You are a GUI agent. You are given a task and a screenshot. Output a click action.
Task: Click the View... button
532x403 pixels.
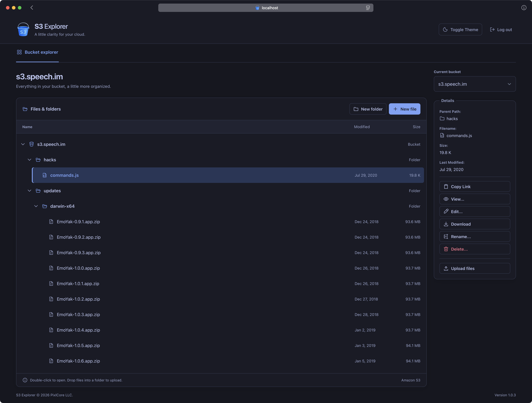tap(475, 199)
